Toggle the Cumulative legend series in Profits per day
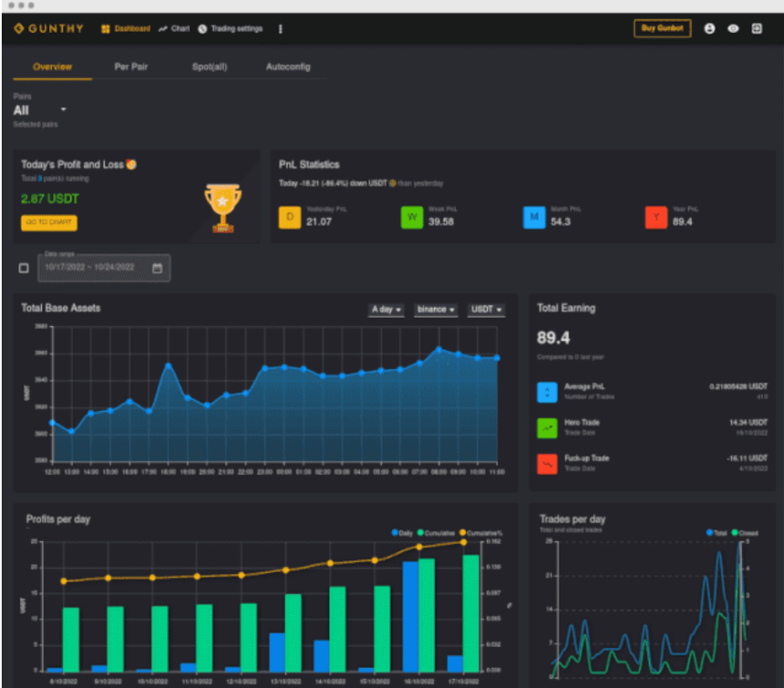Image resolution: width=784 pixels, height=688 pixels. click(x=436, y=532)
